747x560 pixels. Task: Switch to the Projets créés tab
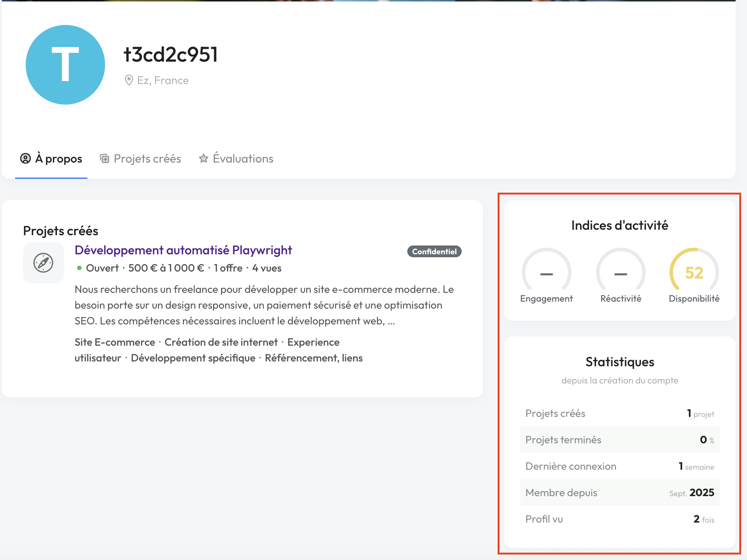(147, 159)
